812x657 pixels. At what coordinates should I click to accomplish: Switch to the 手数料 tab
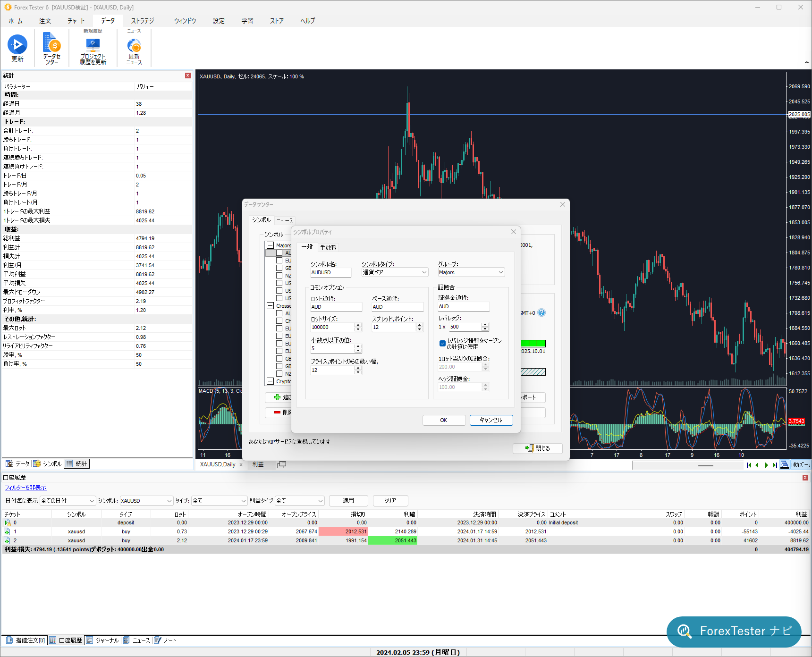pyautogui.click(x=329, y=247)
